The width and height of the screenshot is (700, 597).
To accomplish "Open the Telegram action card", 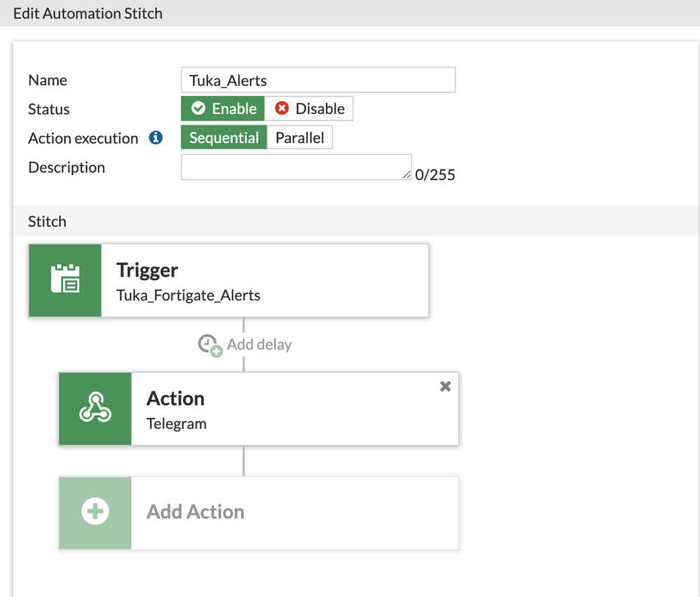I will pos(294,409).
